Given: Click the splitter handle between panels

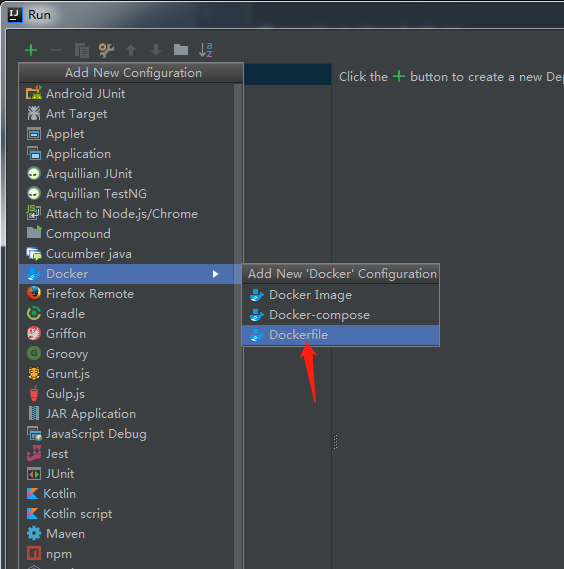Looking at the screenshot, I should pos(335,442).
